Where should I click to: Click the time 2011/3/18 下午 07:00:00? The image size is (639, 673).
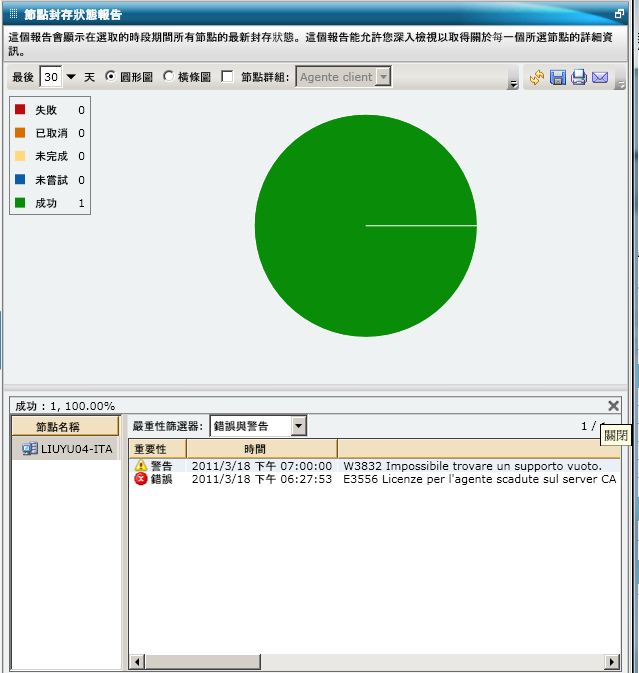tap(262, 466)
